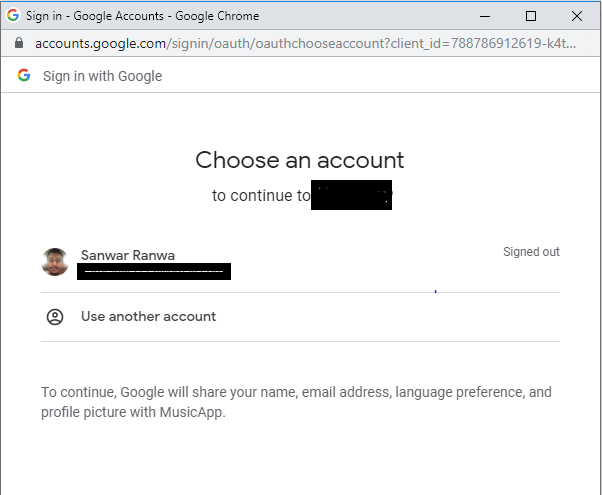Click the redacted app name in subtitle
Image resolution: width=602 pixels, height=495 pixels.
pyautogui.click(x=351, y=196)
